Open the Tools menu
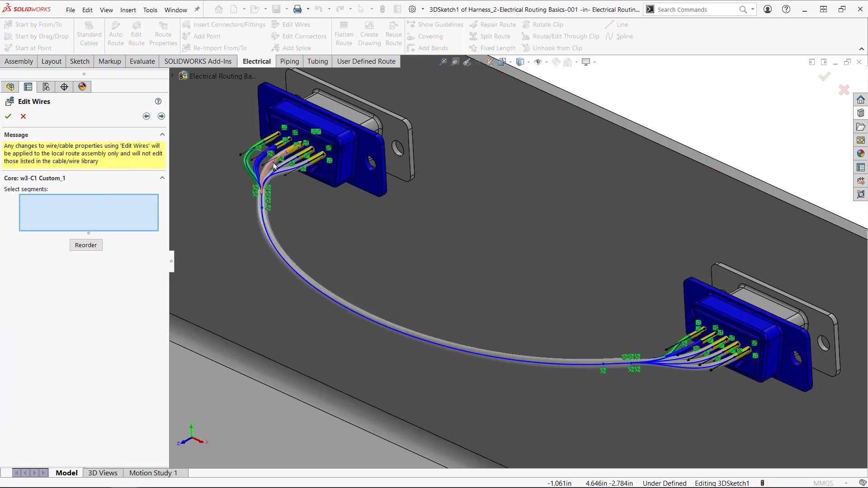868x488 pixels. click(x=150, y=9)
